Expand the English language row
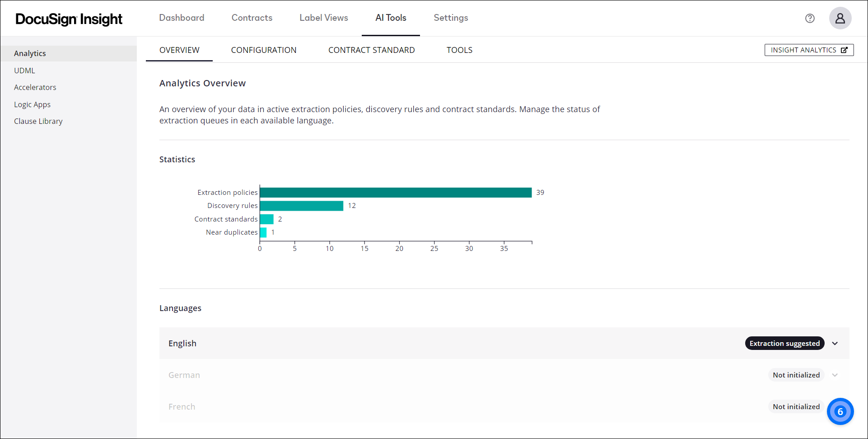Image resolution: width=868 pixels, height=439 pixels. [835, 343]
